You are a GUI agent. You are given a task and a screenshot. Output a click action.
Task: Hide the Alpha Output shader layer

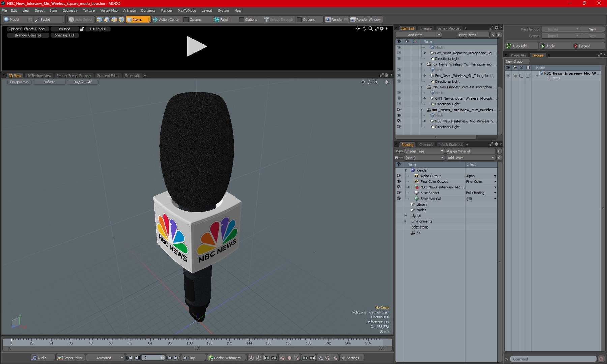399,176
